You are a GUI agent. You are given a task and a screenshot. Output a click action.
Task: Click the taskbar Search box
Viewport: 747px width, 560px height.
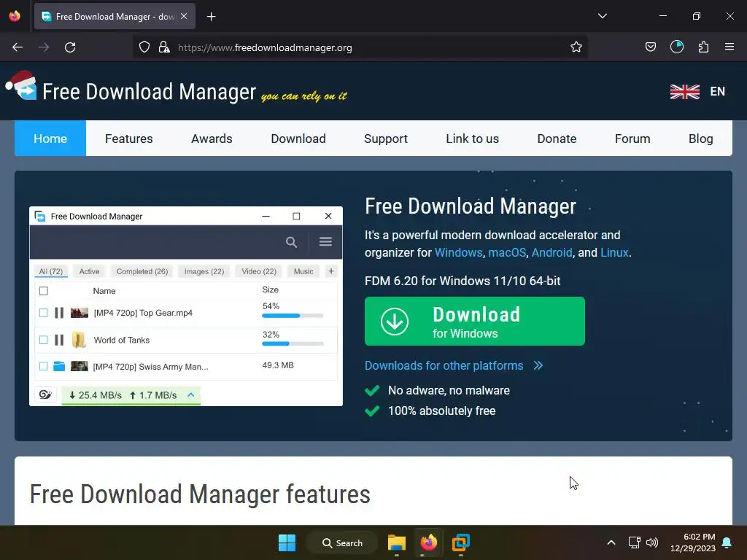(x=342, y=542)
